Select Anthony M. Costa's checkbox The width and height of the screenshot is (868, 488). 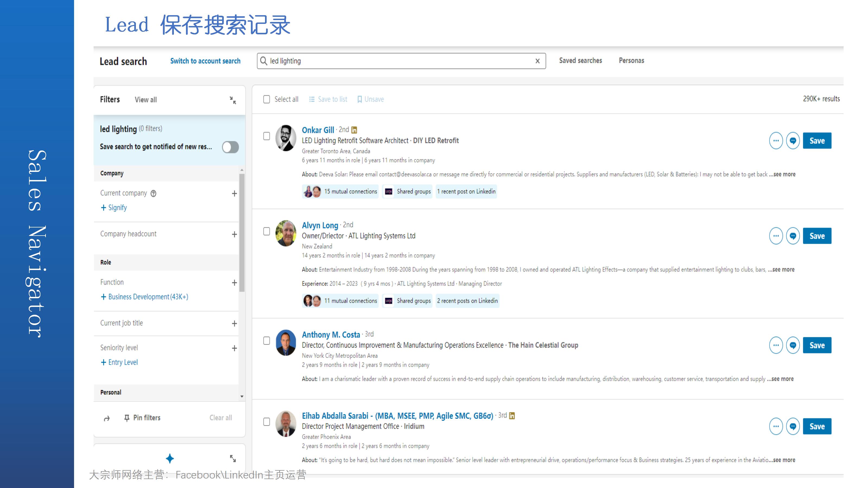point(267,341)
